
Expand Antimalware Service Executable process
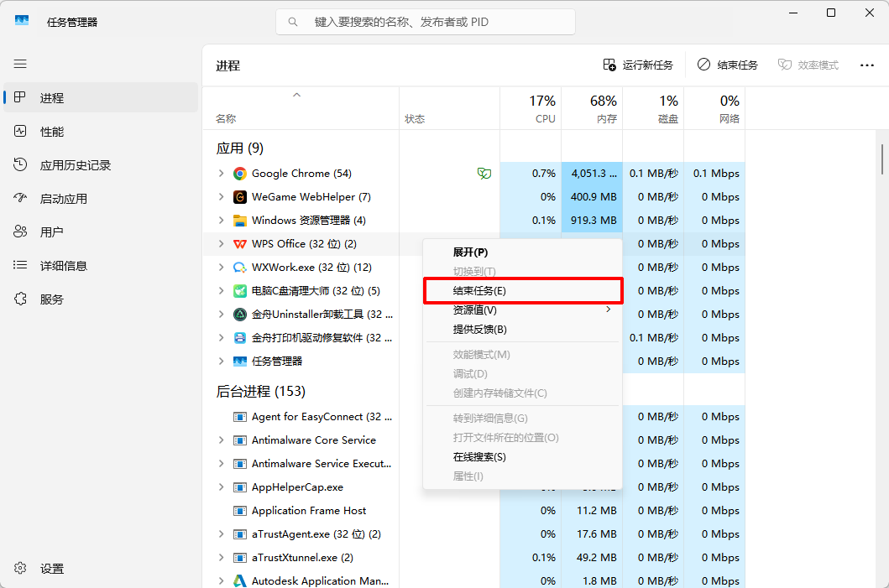click(221, 463)
